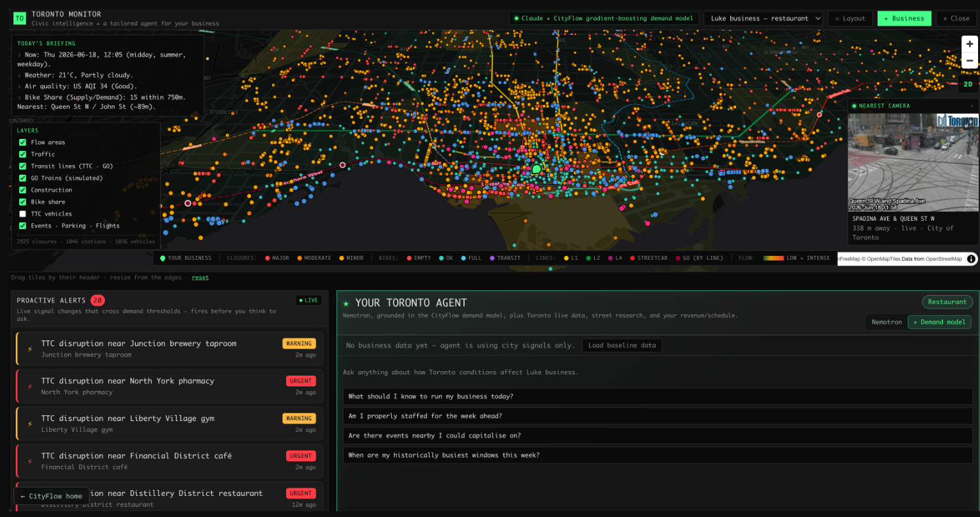This screenshot has width=980, height=517.
Task: Click the LIVE indicator in Proactive Alerts
Action: point(309,300)
